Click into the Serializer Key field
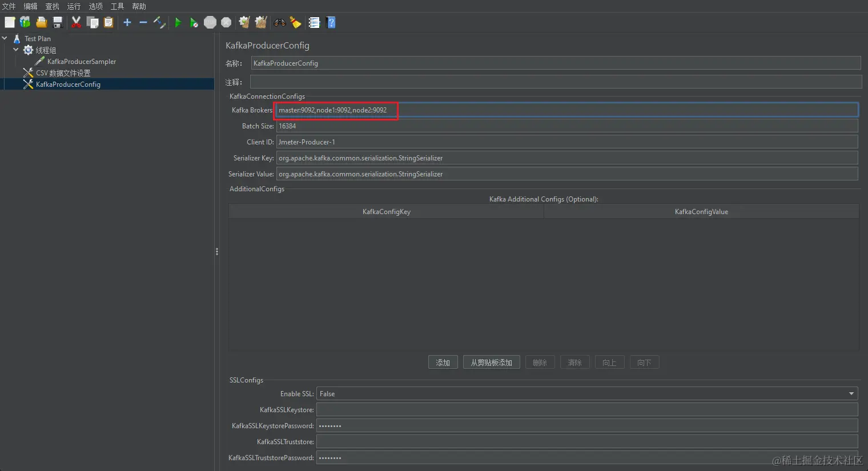This screenshot has width=868, height=471. coord(567,158)
